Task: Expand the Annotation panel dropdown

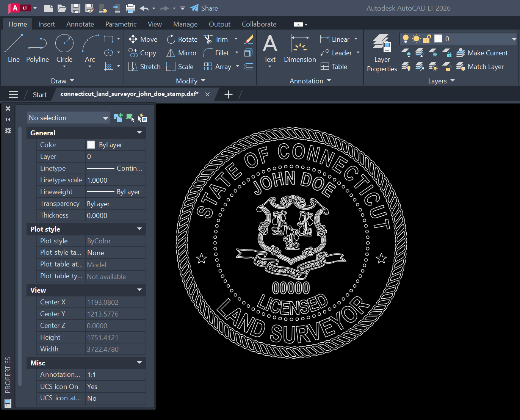Action: point(310,81)
